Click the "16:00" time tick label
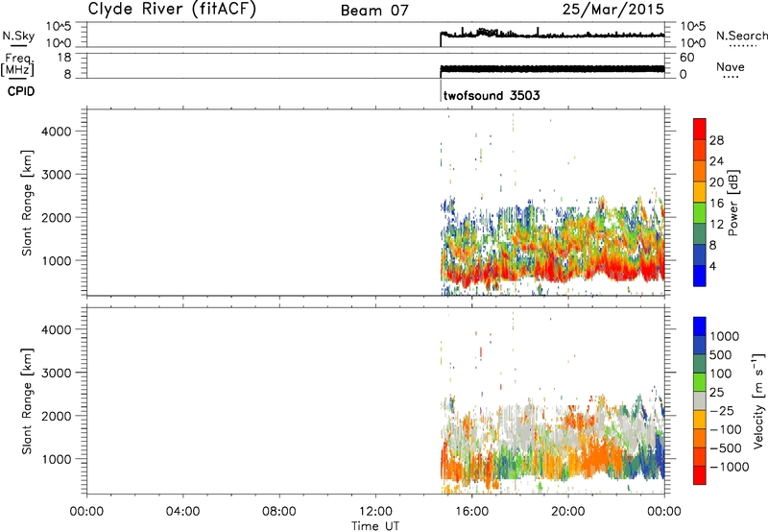 471,512
